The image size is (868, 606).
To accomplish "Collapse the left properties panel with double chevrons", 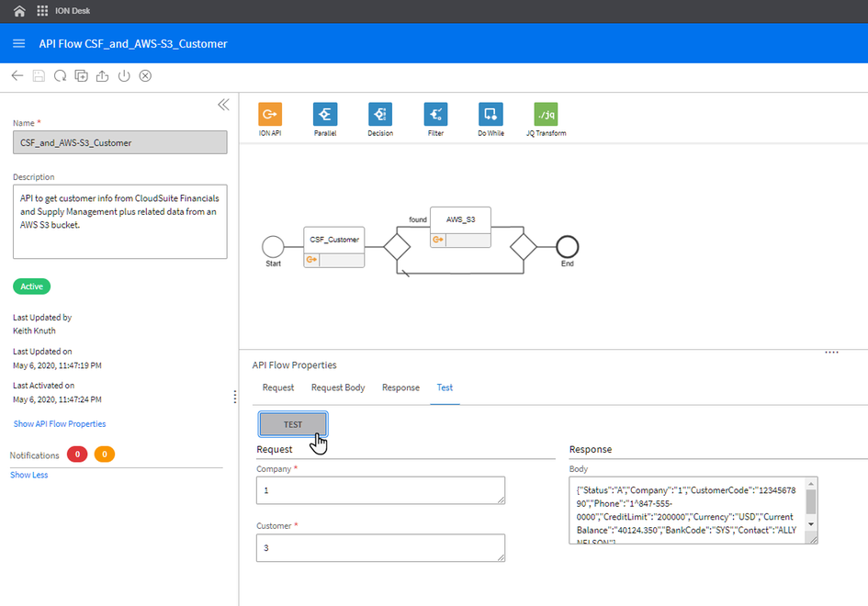I will tap(223, 105).
